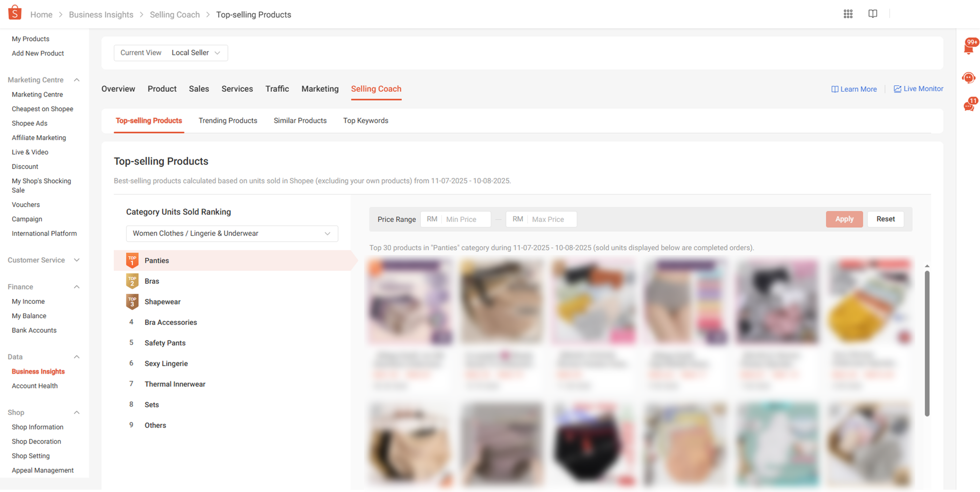Click the product list vertical scrollbar
Viewport: 980px width, 492px height.
[x=927, y=343]
